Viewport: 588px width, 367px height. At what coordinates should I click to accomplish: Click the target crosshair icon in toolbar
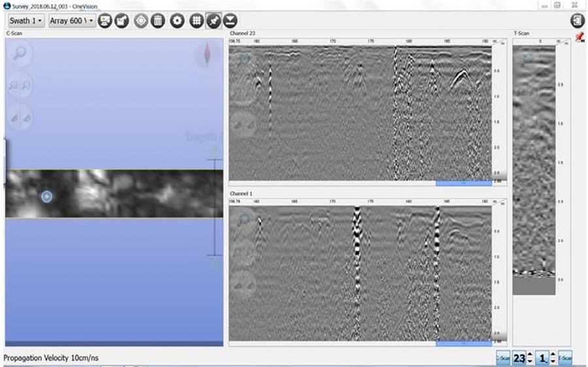tap(140, 20)
